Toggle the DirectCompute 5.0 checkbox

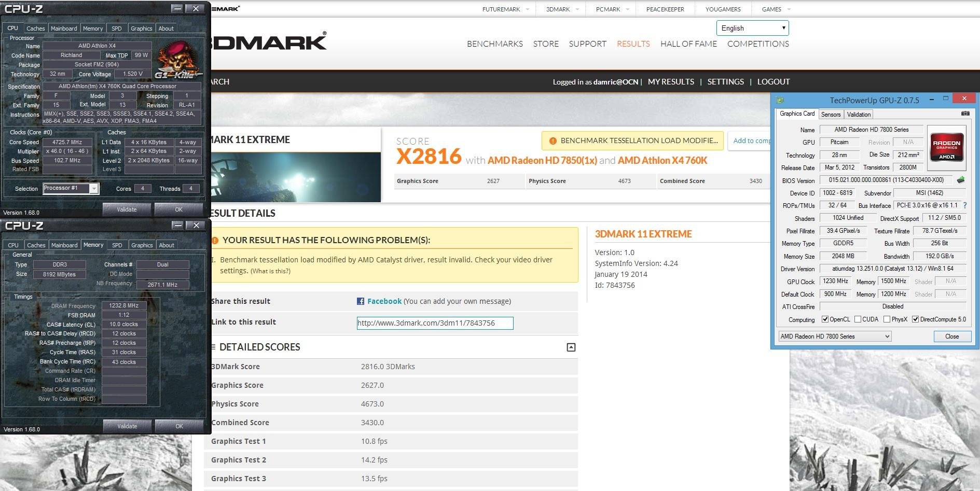pos(915,319)
